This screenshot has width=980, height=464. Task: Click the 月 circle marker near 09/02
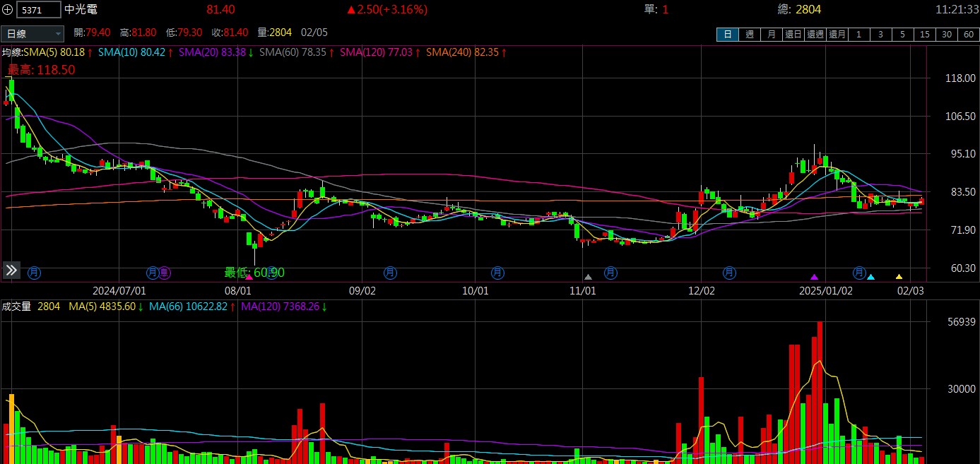(x=390, y=272)
